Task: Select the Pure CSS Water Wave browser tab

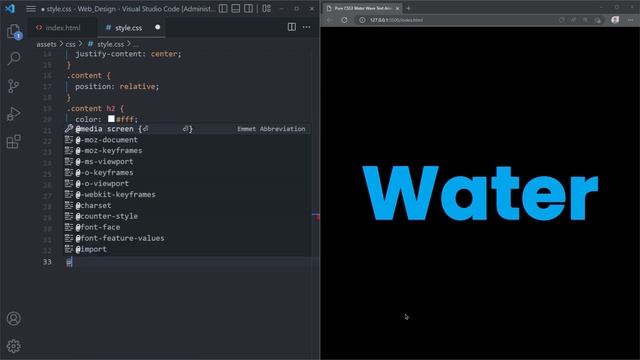Action: (x=363, y=8)
